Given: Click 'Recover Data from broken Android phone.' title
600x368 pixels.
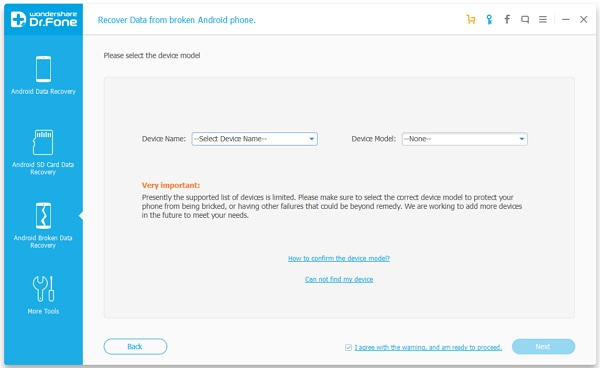Looking at the screenshot, I should pos(176,20).
